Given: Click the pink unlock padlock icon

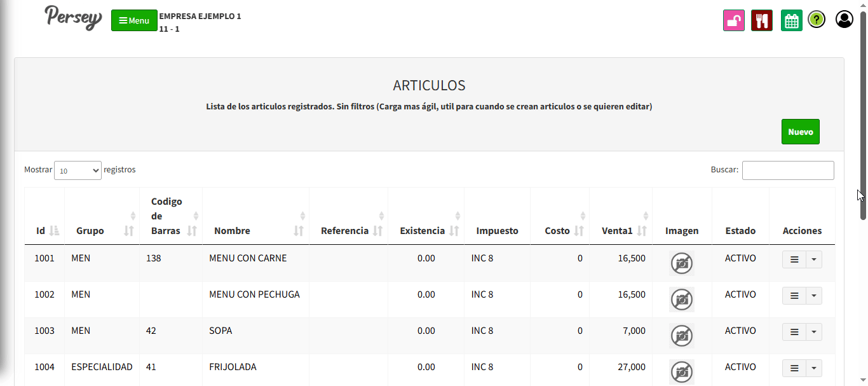Looking at the screenshot, I should pos(734,20).
